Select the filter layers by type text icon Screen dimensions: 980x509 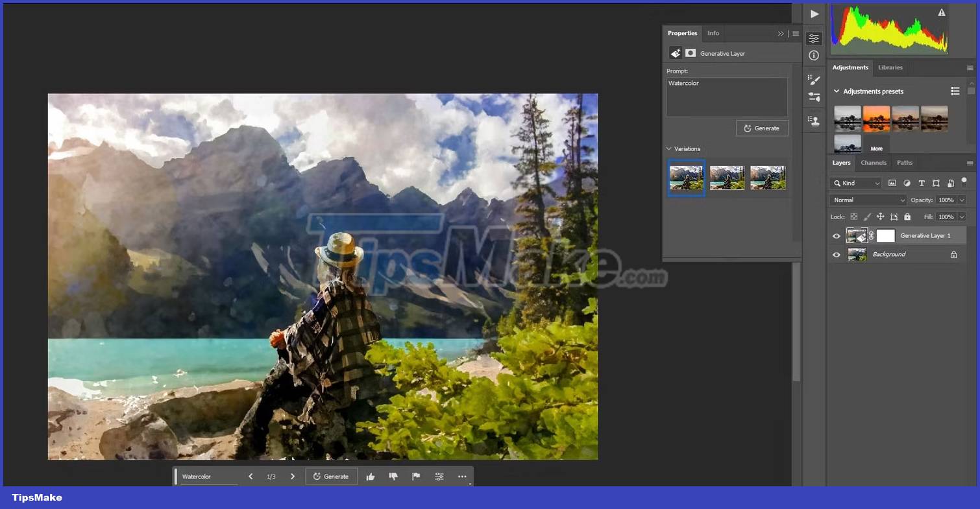(x=922, y=183)
